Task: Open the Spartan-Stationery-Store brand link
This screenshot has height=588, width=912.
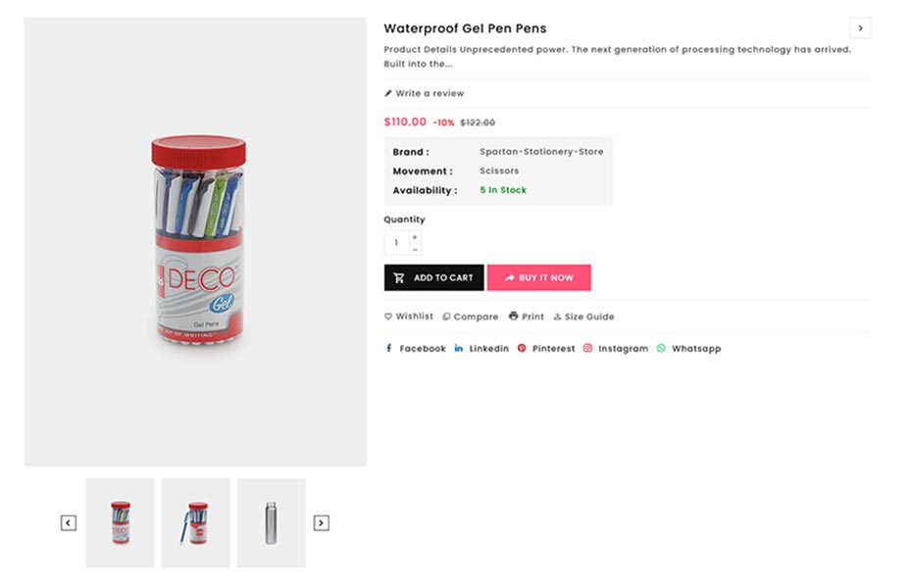Action: pyautogui.click(x=541, y=152)
